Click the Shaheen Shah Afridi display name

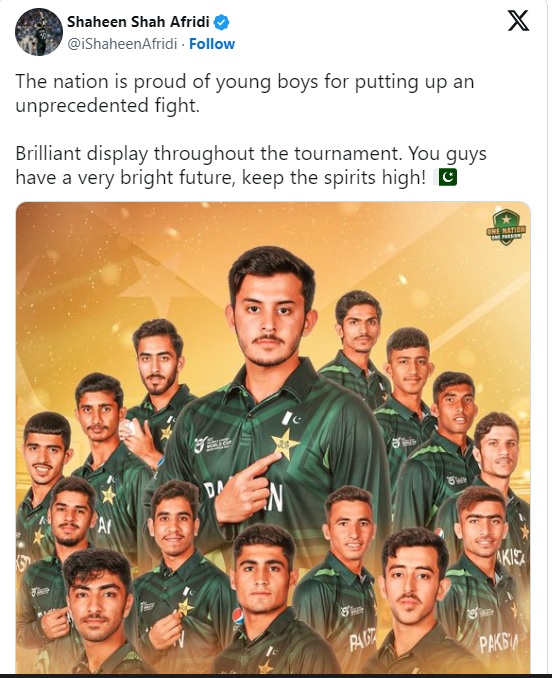pos(138,22)
